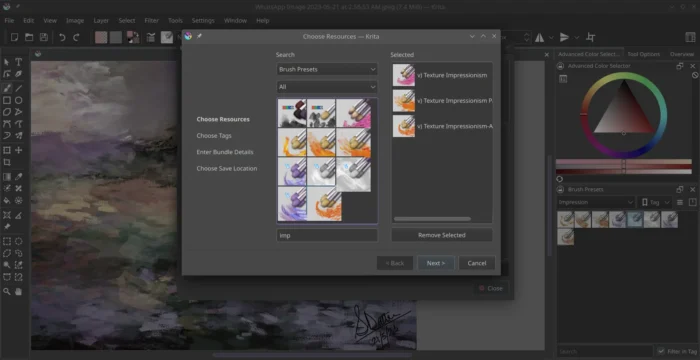Image resolution: width=700 pixels, height=360 pixels.
Task: Toggle the pin icon in dialog title bar
Action: (199, 36)
